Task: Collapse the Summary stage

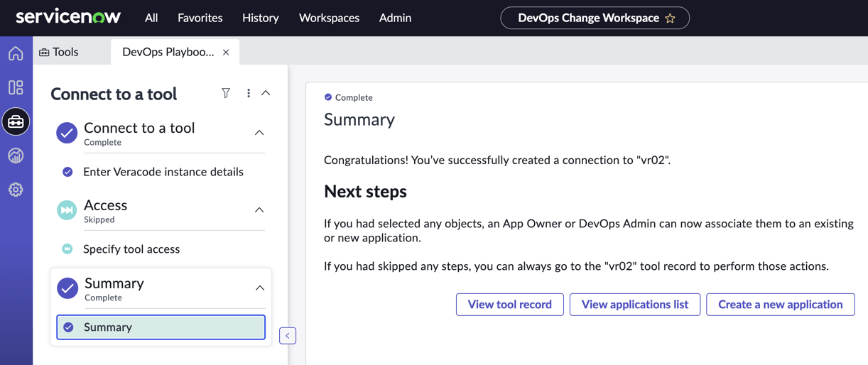Action: 260,288
